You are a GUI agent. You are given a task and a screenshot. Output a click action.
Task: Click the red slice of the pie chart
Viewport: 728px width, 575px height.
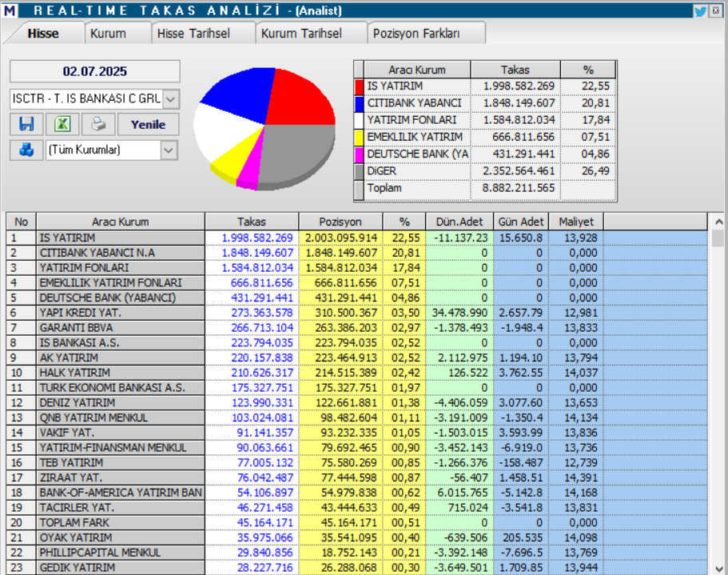[x=300, y=100]
